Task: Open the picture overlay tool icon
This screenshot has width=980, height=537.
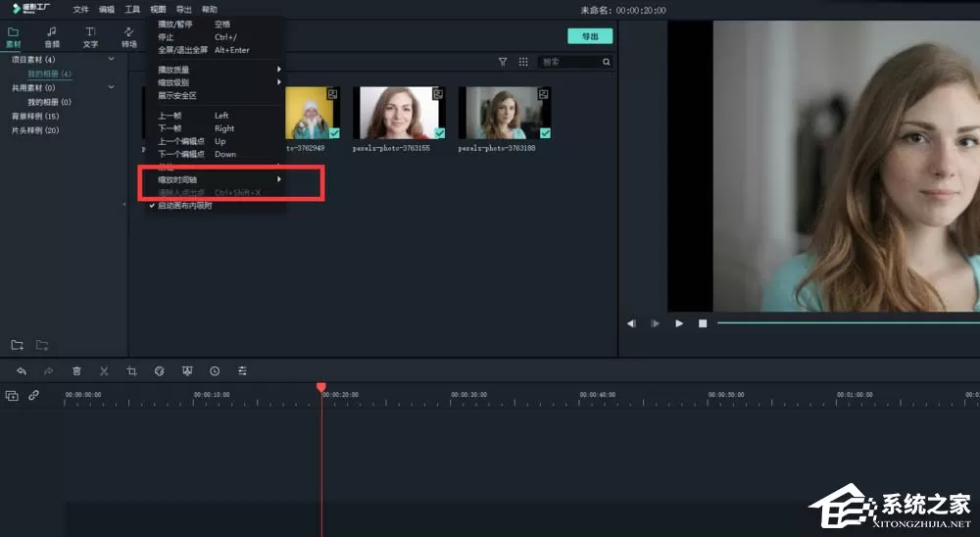Action: click(x=187, y=371)
